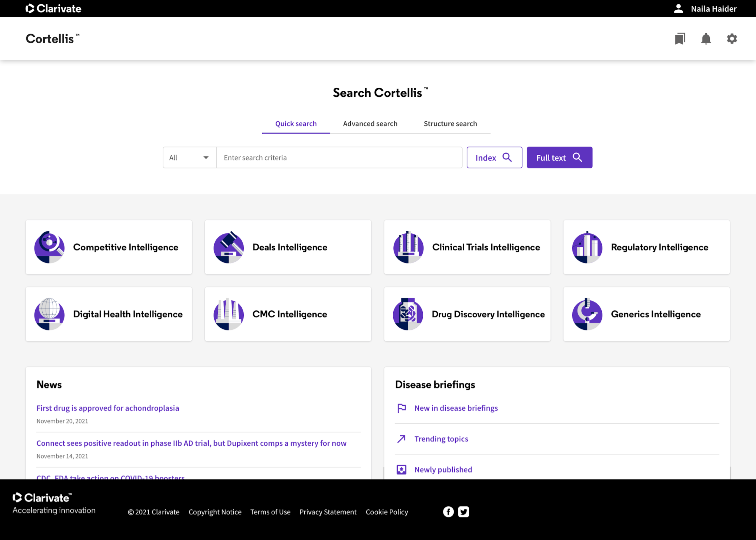This screenshot has width=756, height=540.
Task: Open the achondroplasia drug approval news link
Action: (108, 408)
